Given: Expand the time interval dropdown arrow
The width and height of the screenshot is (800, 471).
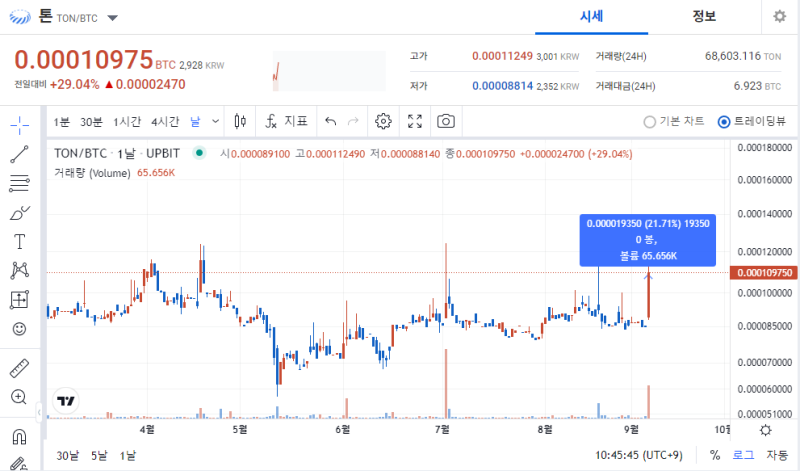Looking at the screenshot, I should 215,121.
